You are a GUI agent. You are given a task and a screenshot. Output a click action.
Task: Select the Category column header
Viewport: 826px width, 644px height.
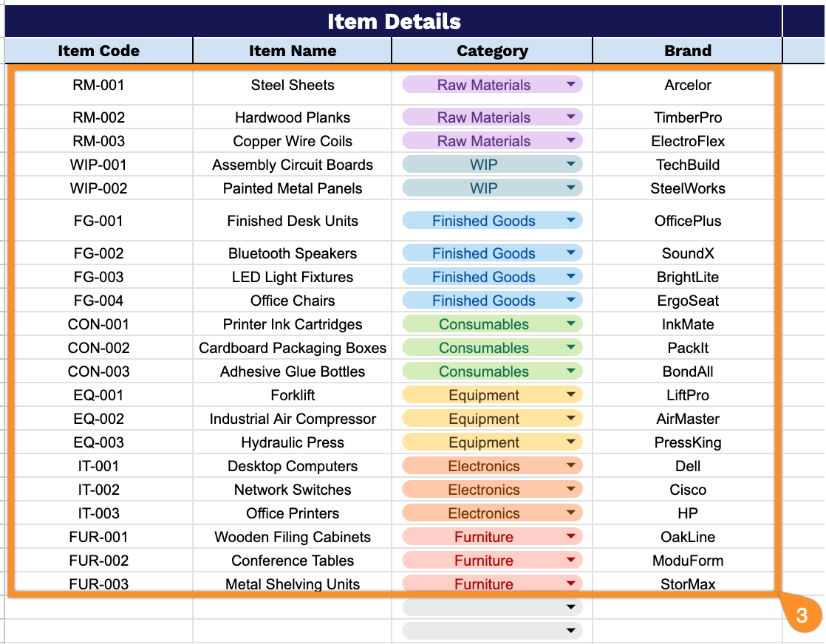click(x=491, y=50)
